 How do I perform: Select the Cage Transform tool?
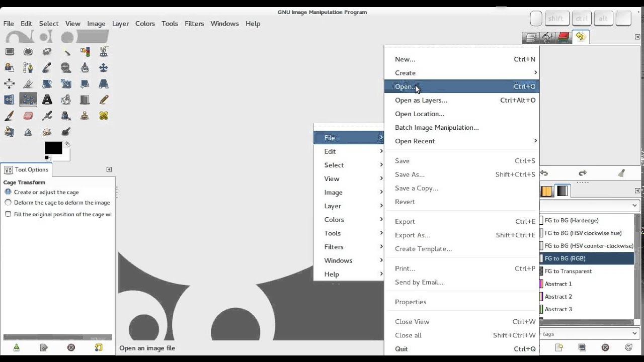pyautogui.click(x=28, y=100)
